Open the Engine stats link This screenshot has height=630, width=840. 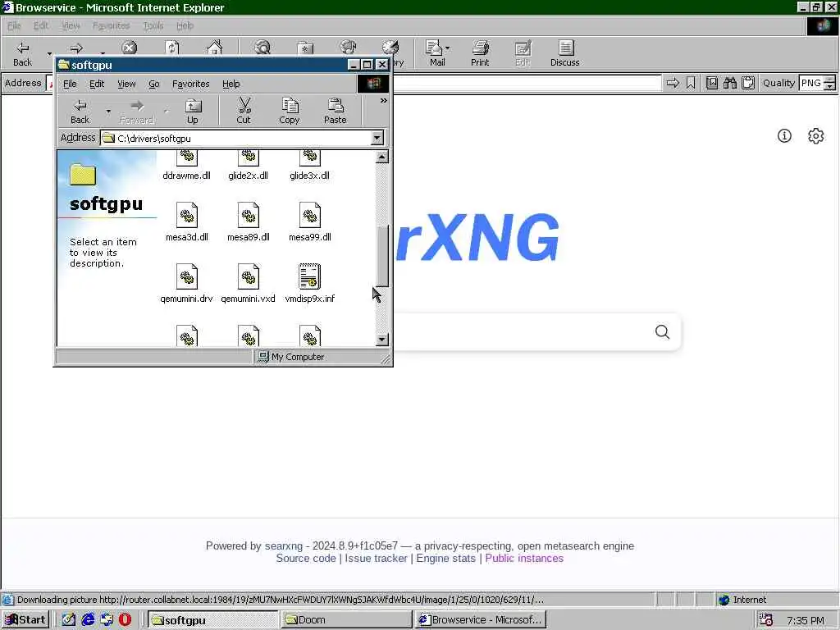click(445, 558)
